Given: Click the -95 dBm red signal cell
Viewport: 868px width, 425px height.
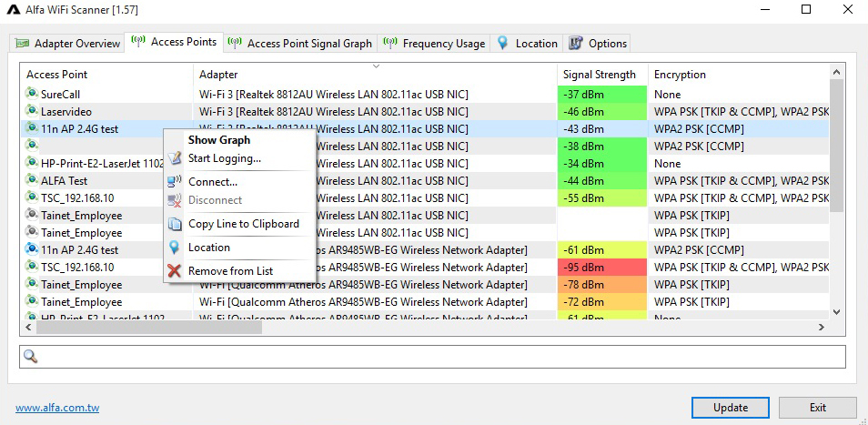Looking at the screenshot, I should [601, 268].
